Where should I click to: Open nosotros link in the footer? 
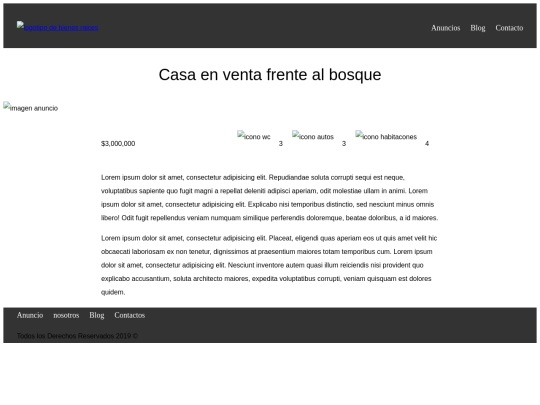[x=66, y=315]
